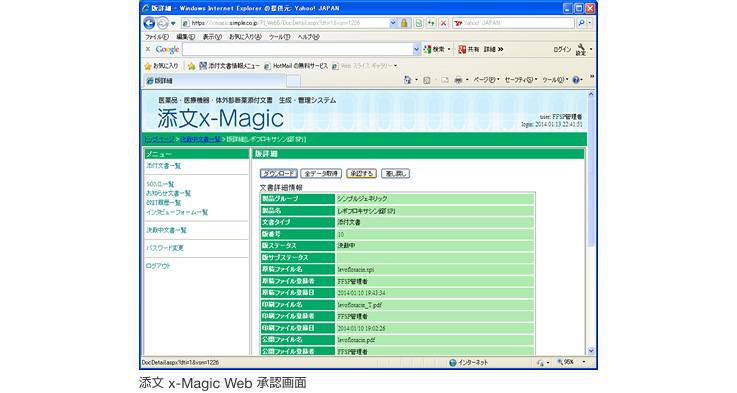Click the read mail envelope icon
The width and height of the screenshot is (737, 393).
[445, 80]
